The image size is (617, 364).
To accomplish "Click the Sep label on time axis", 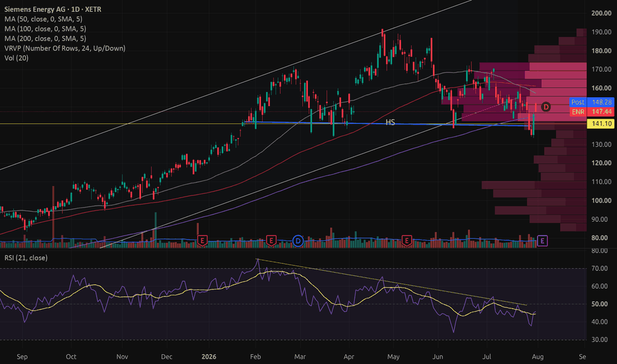I will coord(22,357).
